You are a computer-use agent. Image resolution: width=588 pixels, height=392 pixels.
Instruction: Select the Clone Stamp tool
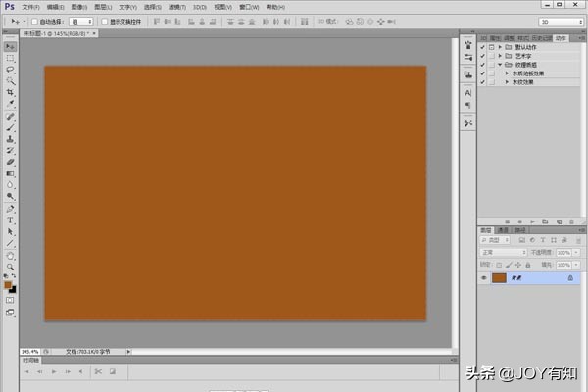pos(10,139)
